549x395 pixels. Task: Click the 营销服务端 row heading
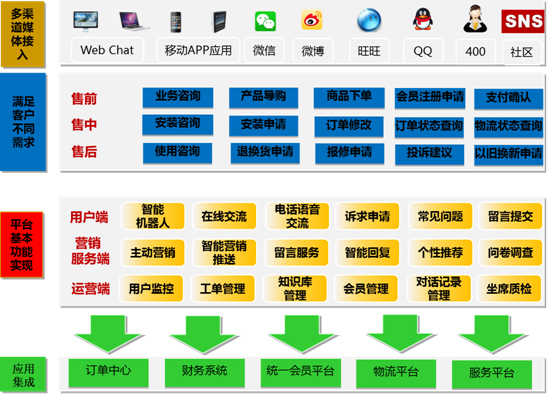[x=90, y=251]
